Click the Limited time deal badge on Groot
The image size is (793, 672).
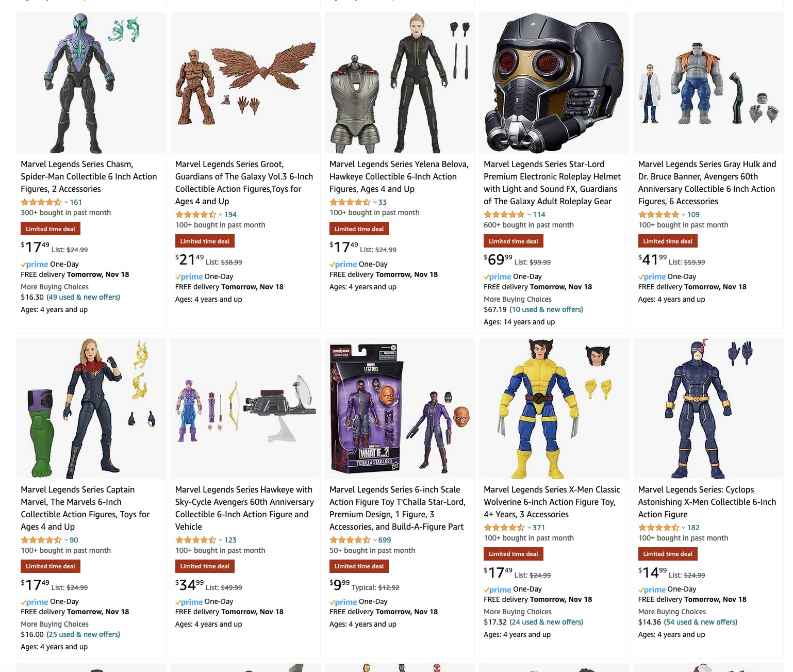click(205, 241)
